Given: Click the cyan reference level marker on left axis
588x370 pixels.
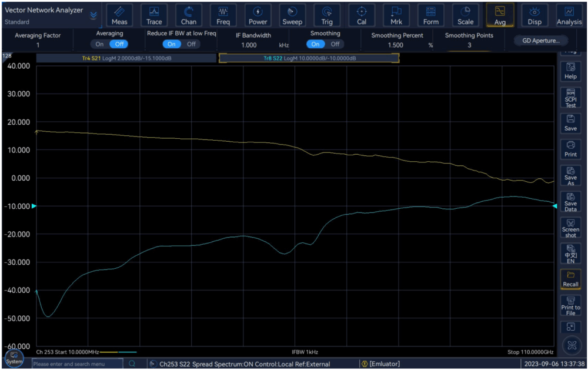Looking at the screenshot, I should 34,206.
